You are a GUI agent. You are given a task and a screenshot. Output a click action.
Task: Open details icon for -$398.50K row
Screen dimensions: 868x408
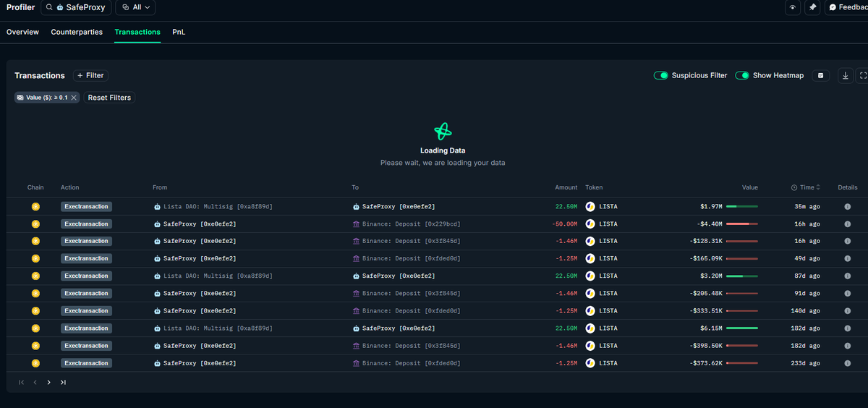coord(847,346)
